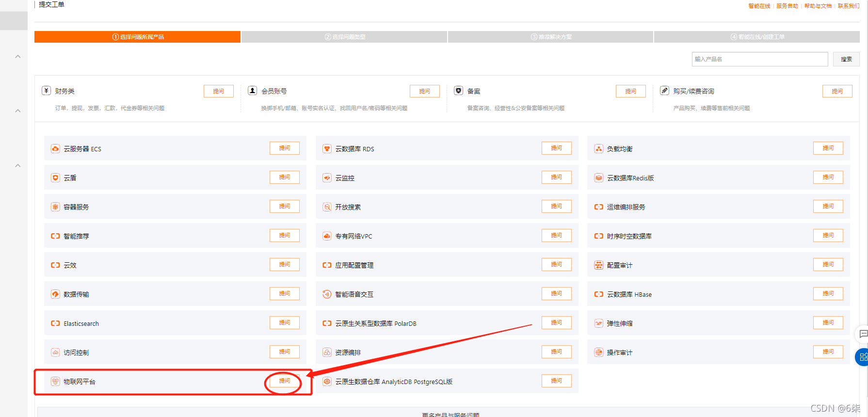Open the 智能在线 top link
The image size is (868, 417).
point(759,6)
